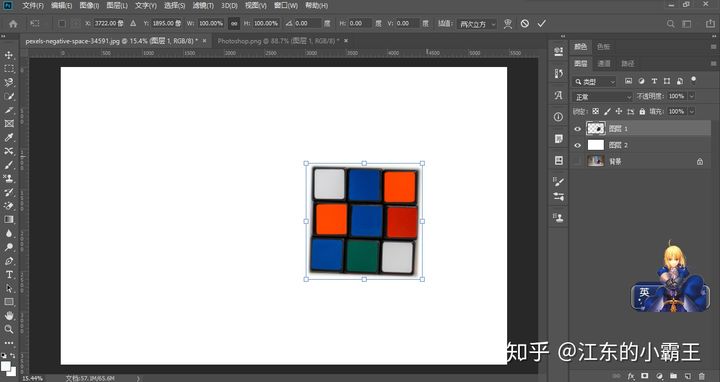Show the 背景 layer visibility box
This screenshot has width=720, height=382.
point(578,161)
